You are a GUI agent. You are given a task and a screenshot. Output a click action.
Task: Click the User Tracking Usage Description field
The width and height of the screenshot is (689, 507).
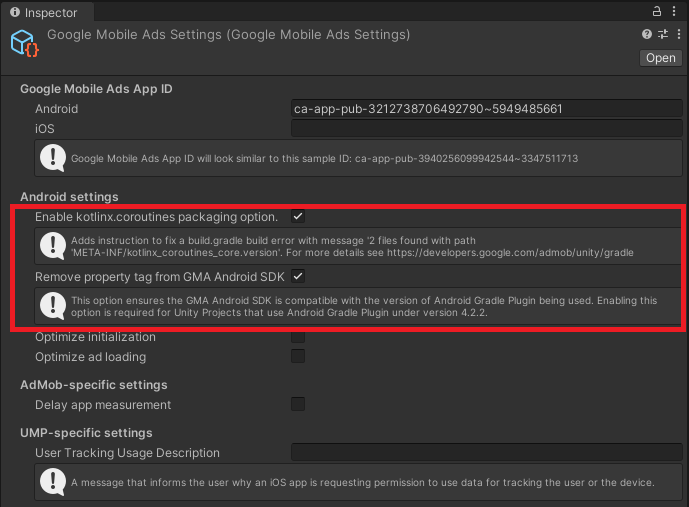486,452
